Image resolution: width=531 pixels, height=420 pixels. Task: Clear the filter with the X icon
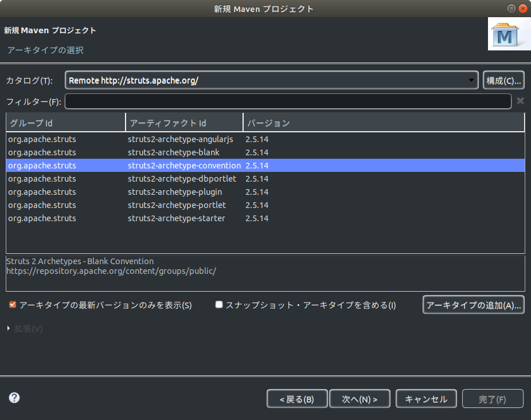click(x=520, y=101)
